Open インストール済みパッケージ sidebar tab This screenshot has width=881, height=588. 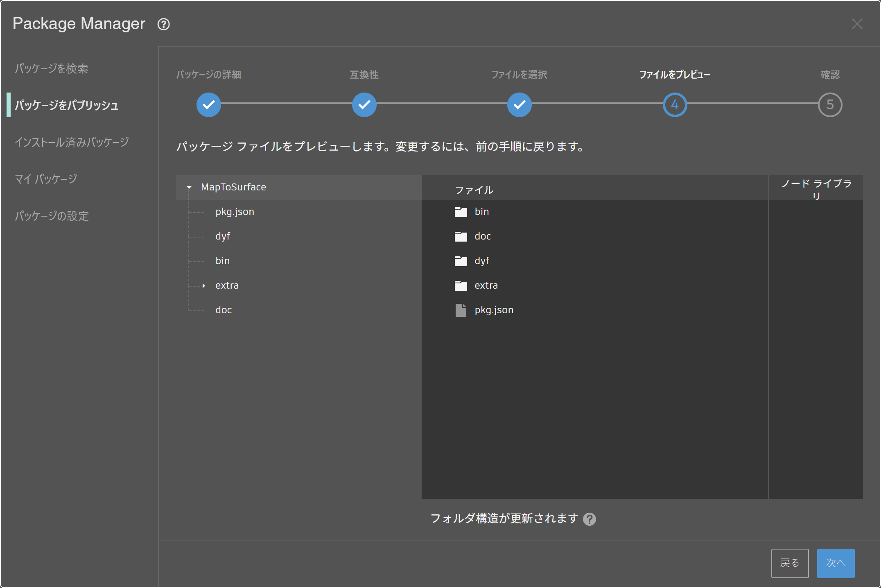[x=72, y=142]
